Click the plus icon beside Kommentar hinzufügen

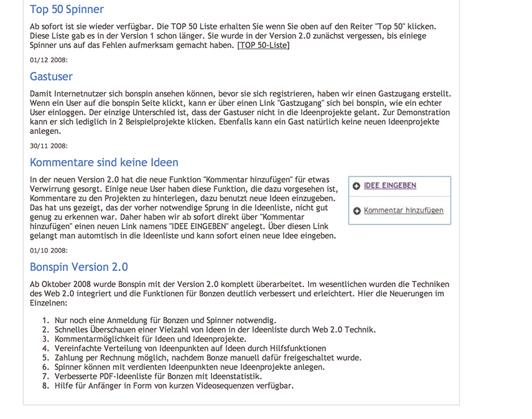pyautogui.click(x=357, y=211)
